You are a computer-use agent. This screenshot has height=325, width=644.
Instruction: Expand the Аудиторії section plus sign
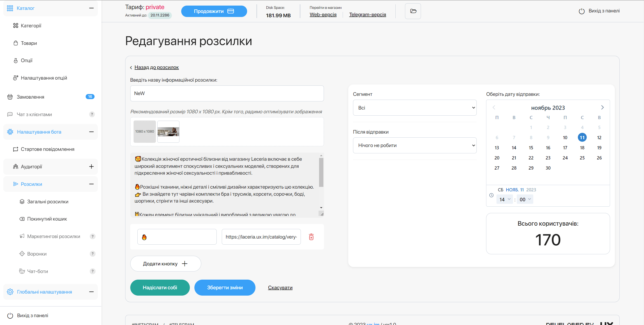click(x=91, y=167)
